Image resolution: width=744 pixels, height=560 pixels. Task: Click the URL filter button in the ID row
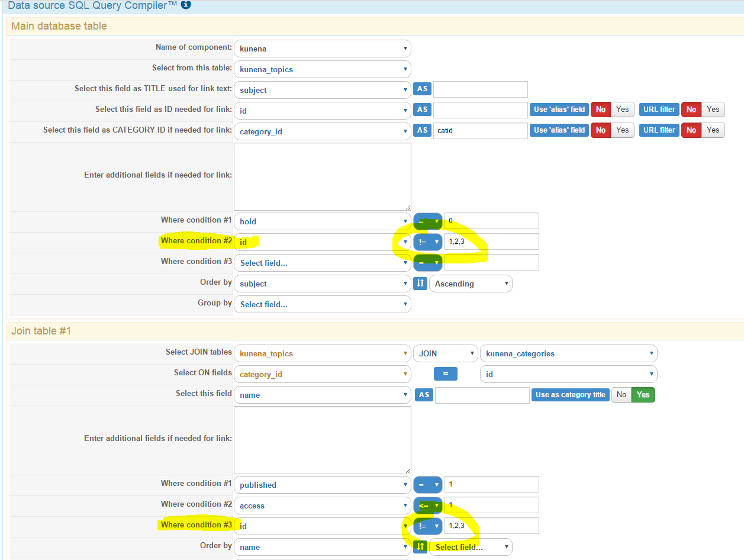coord(659,110)
